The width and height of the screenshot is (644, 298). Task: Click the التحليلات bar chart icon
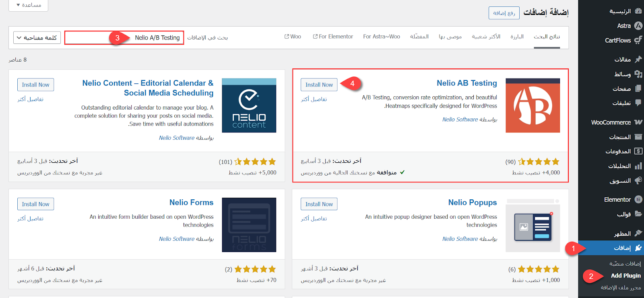[x=638, y=166]
